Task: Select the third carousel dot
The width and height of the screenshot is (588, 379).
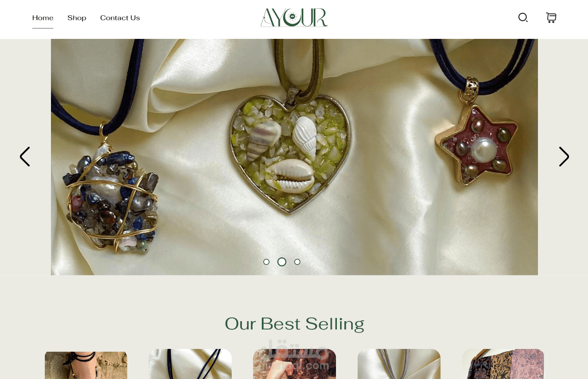Action: point(297,262)
